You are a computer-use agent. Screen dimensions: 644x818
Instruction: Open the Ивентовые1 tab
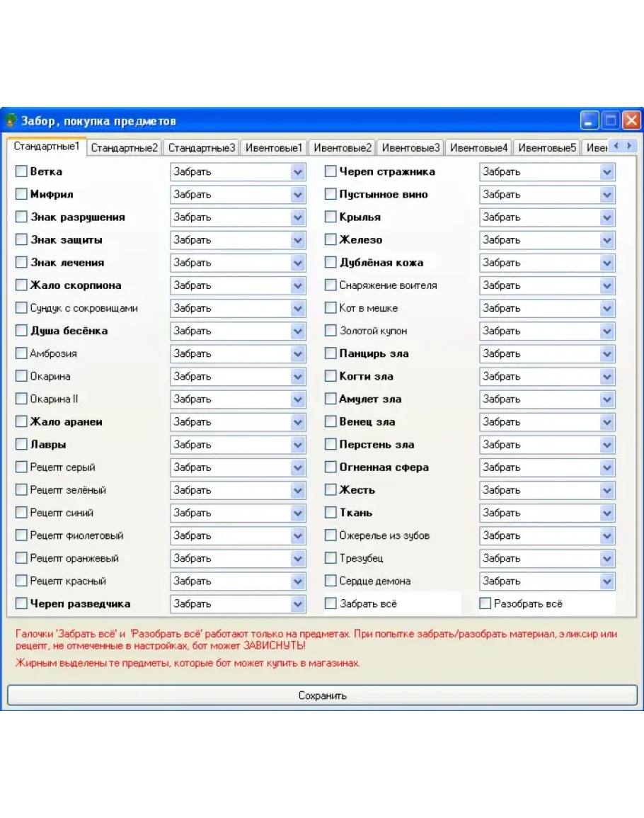click(x=274, y=148)
